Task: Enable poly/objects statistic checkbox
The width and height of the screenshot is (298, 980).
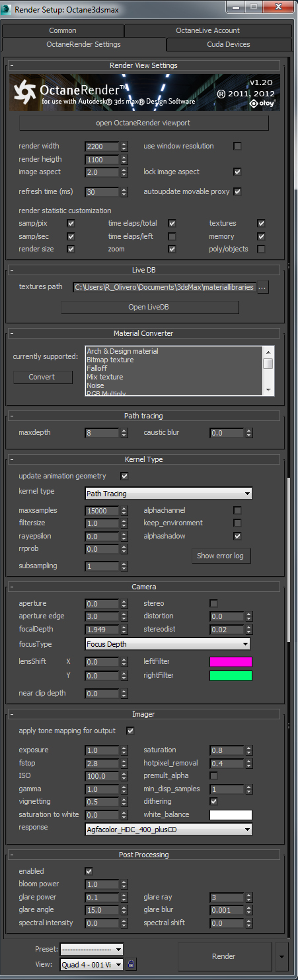Action: 261,249
